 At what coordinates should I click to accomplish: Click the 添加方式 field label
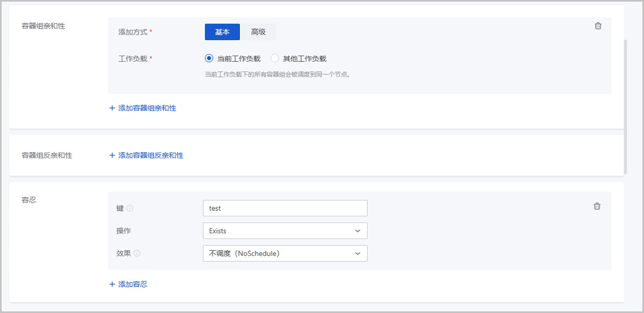pos(133,32)
